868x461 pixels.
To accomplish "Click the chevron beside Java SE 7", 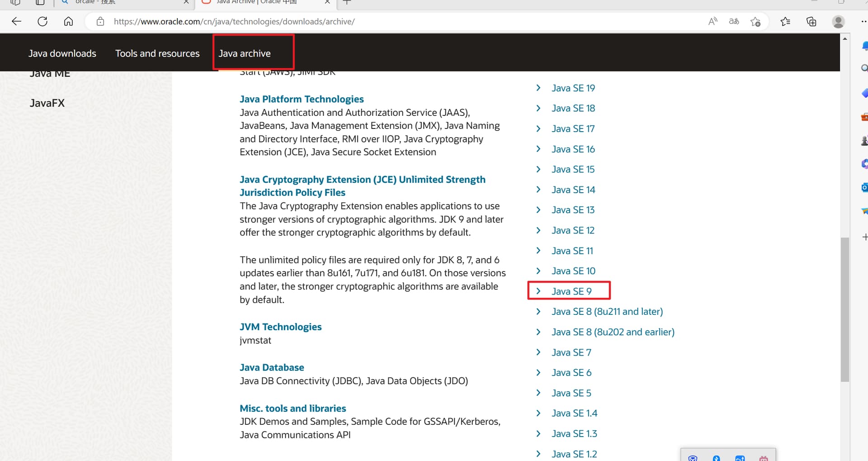I will coord(538,352).
